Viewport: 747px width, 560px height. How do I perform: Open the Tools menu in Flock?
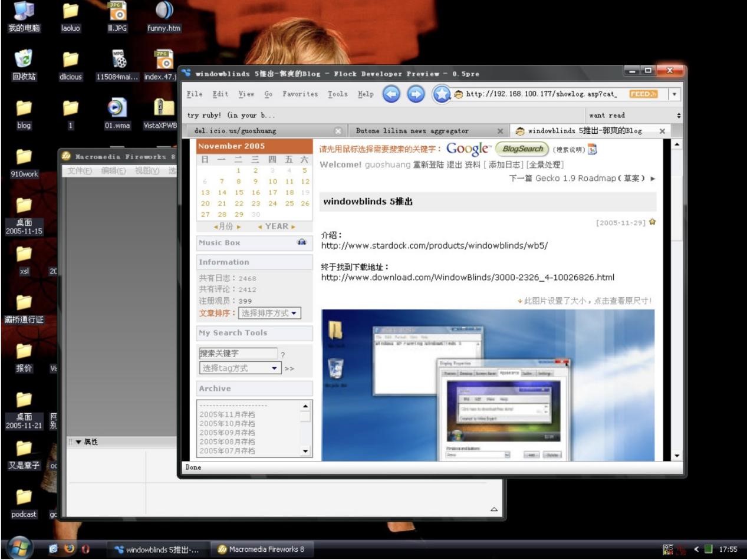tap(337, 94)
